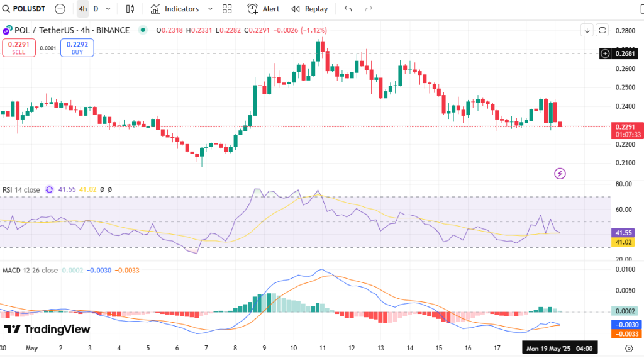Click the purple 41.55 RSI scale label
The height and width of the screenshot is (358, 644).
[x=623, y=233]
